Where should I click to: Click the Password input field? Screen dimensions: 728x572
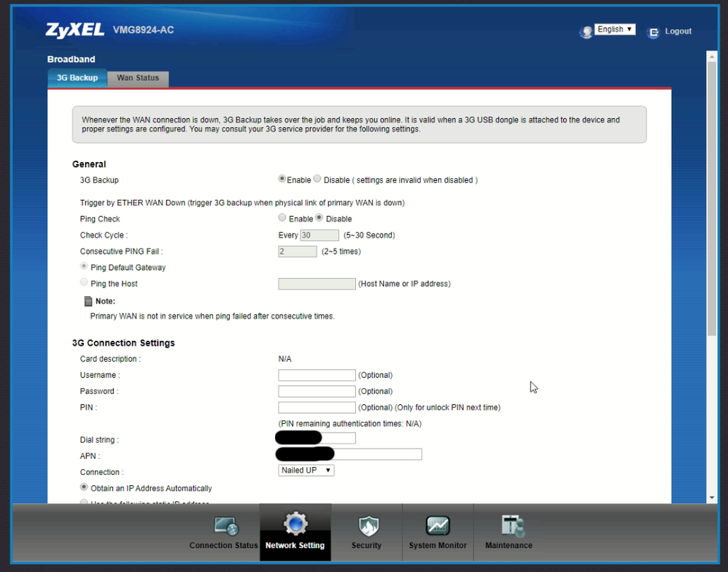(317, 391)
